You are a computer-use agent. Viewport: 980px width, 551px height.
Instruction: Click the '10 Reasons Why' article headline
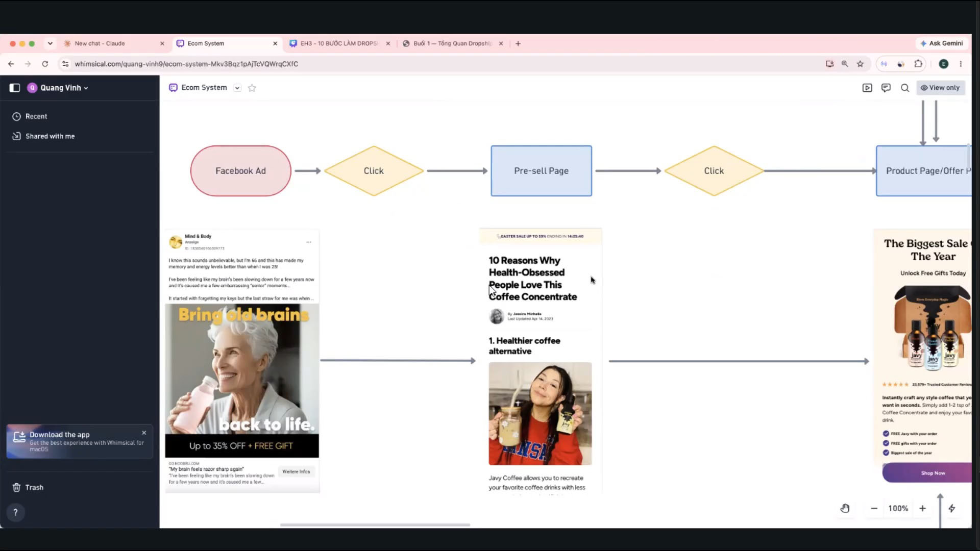(x=533, y=279)
